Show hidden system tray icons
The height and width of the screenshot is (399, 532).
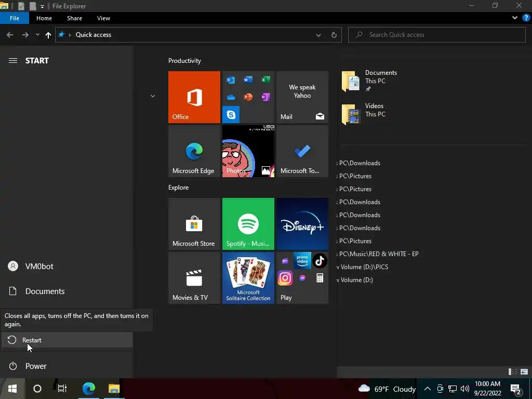pyautogui.click(x=428, y=389)
